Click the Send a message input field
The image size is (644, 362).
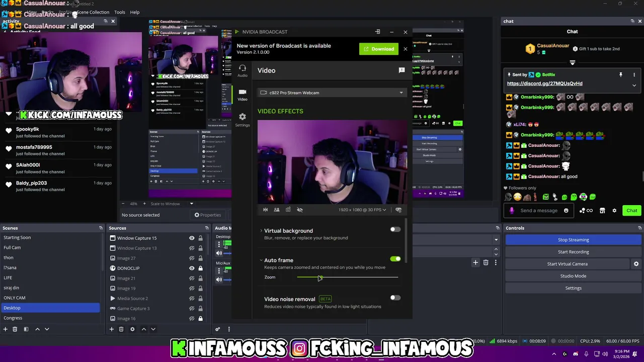click(x=539, y=211)
